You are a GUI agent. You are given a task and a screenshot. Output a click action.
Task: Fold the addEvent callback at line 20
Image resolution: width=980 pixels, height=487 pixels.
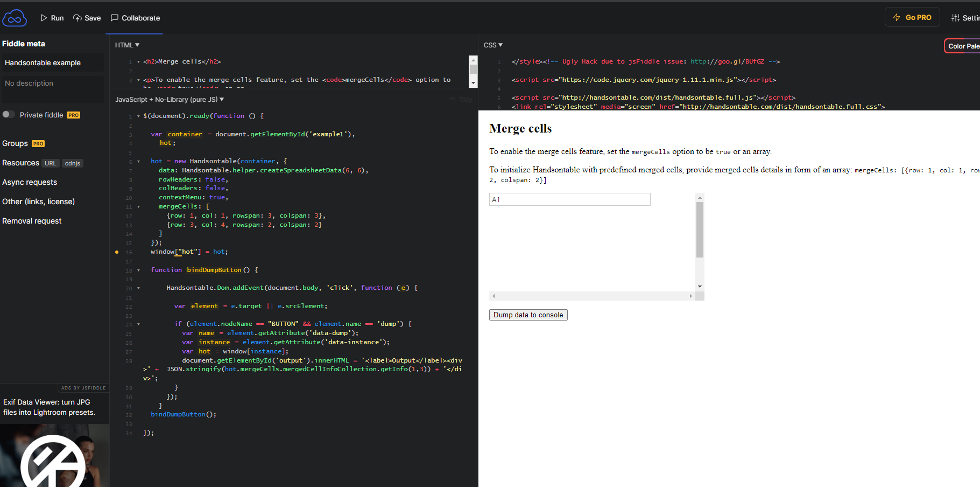(x=138, y=288)
